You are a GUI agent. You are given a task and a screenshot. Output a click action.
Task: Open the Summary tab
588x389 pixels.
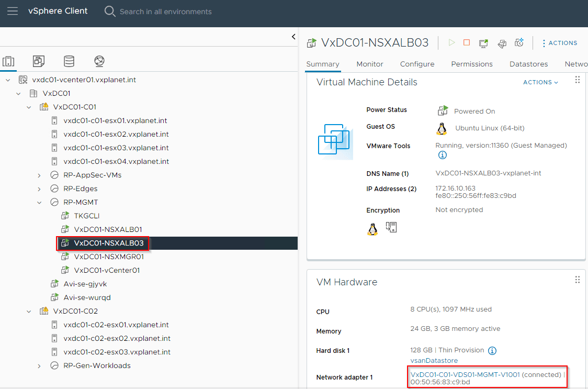click(x=322, y=64)
